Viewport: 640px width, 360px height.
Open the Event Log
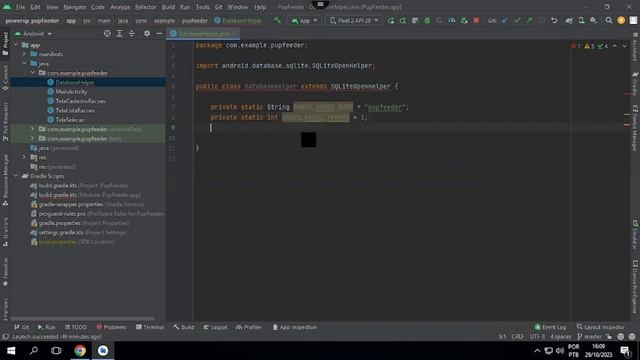(x=550, y=327)
